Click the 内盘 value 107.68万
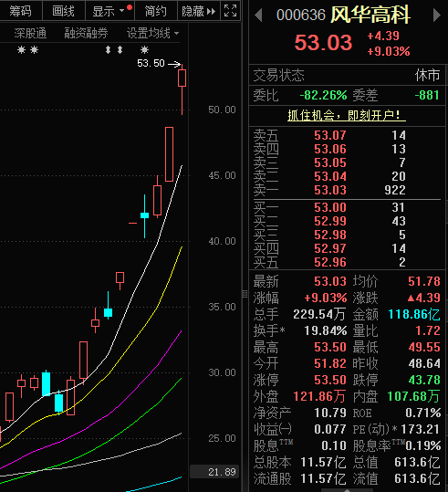This screenshot has width=448, height=492. point(413,396)
